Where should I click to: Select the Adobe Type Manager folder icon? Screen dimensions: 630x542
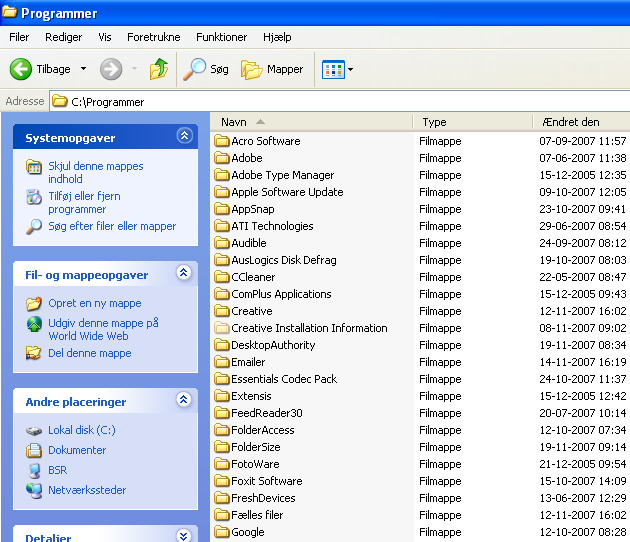pos(221,175)
